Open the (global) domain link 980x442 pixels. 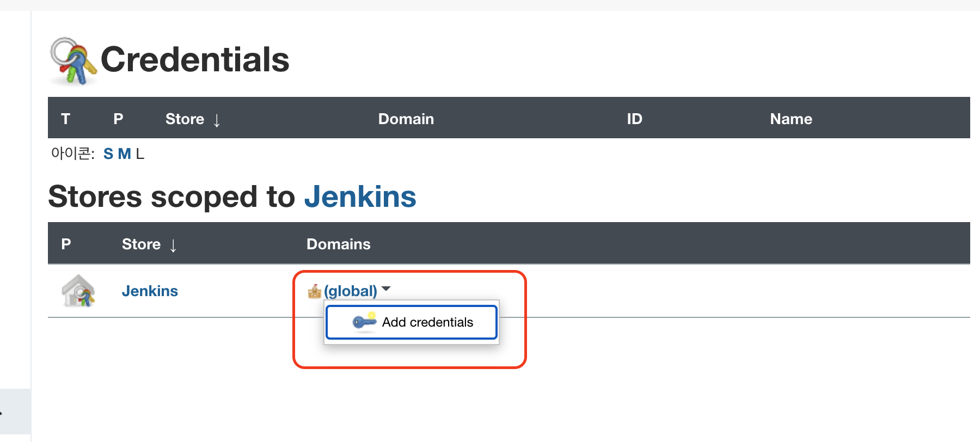[x=351, y=291]
